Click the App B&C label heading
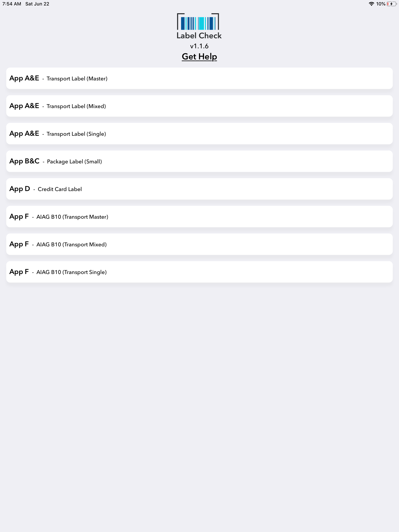Viewport: 399px width, 532px height. coord(25,161)
